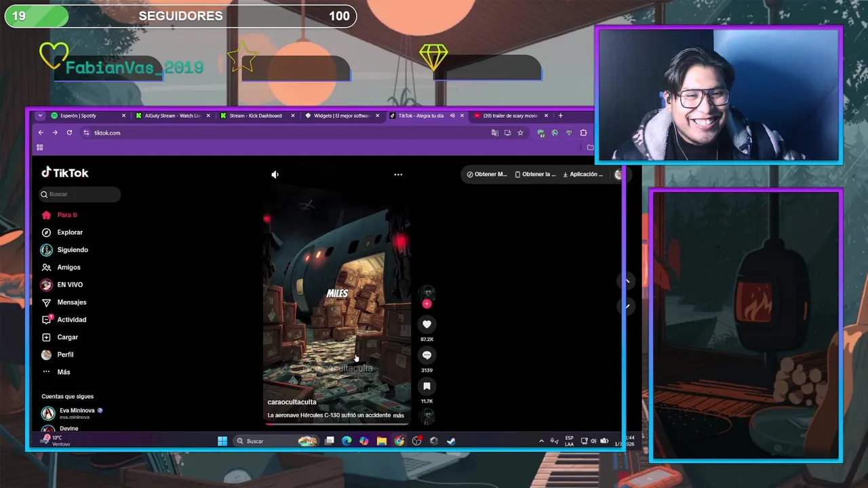Switch to AlGuty Stream browser tab

(x=172, y=116)
